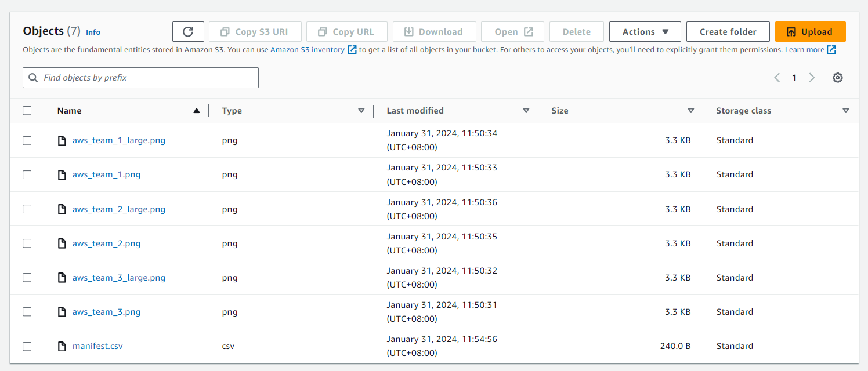Check the manifest.csv row checkbox

27,346
